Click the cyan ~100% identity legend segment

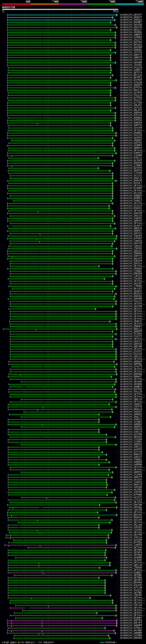pos(130,4)
